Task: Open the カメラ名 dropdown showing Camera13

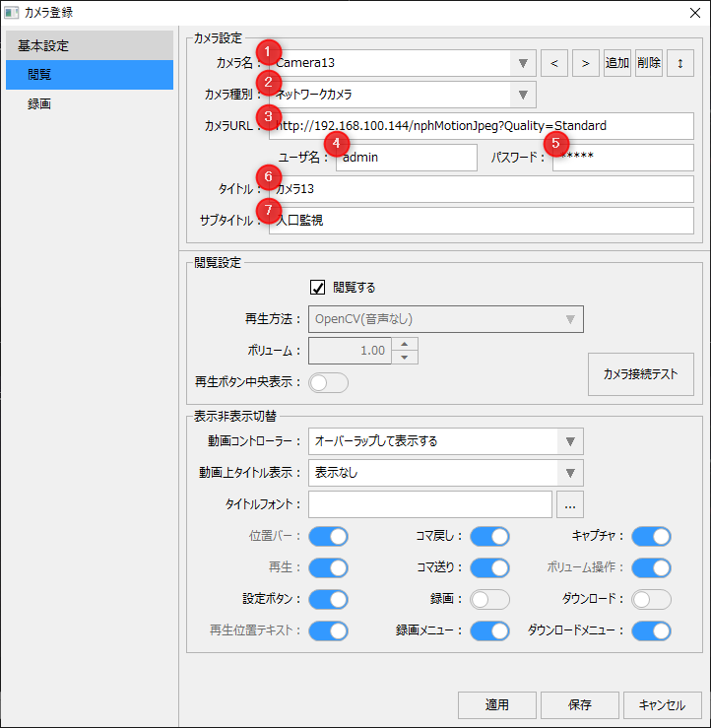Action: [x=403, y=63]
